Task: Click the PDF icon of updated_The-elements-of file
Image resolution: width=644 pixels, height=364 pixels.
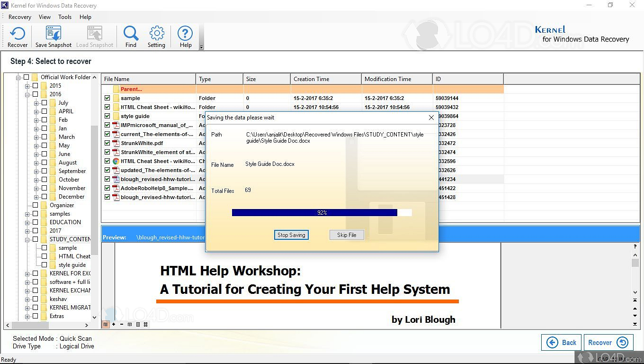Action: point(116,170)
